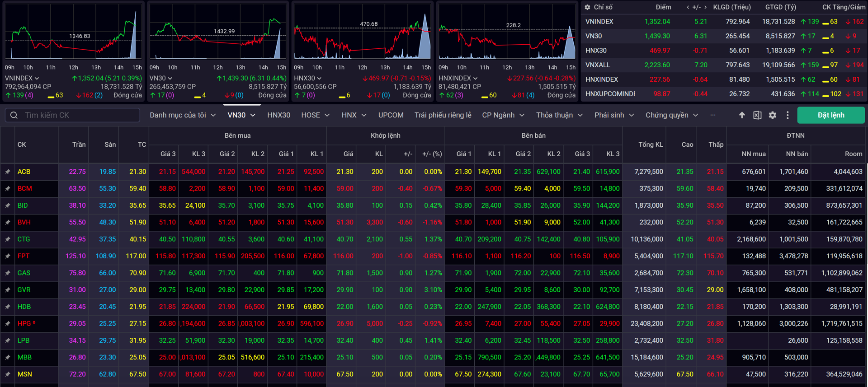Screen dimensions: 868x387
Task: Open the VNINDEX intraday chart
Action: pyautogui.click(x=73, y=32)
